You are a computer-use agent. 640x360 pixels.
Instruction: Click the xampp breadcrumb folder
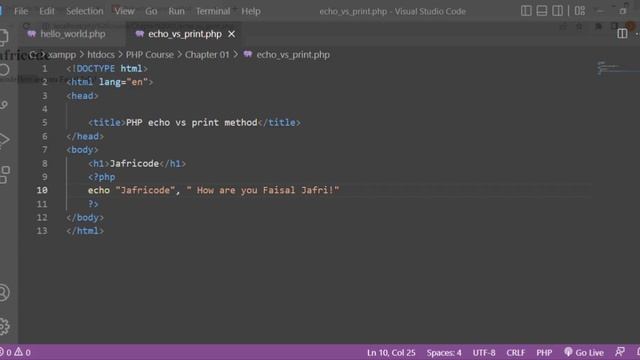click(x=62, y=55)
